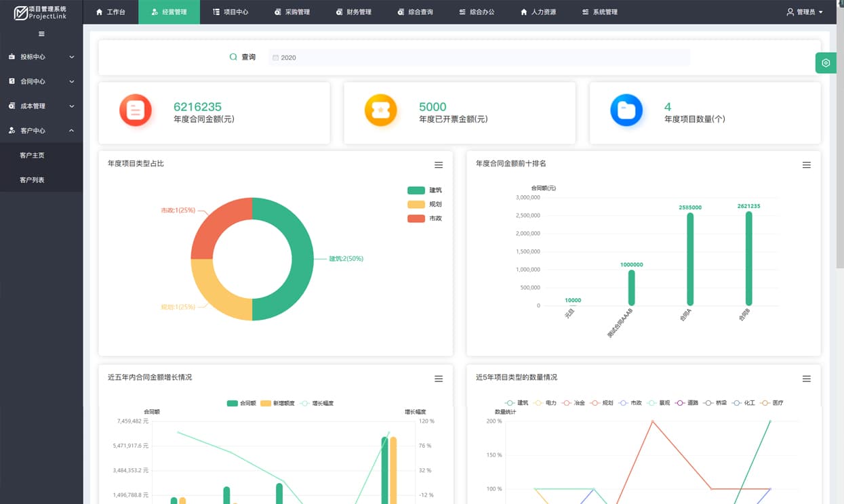The image size is (844, 504).
Task: Click the ProjectLink logo icon
Action: point(21,12)
